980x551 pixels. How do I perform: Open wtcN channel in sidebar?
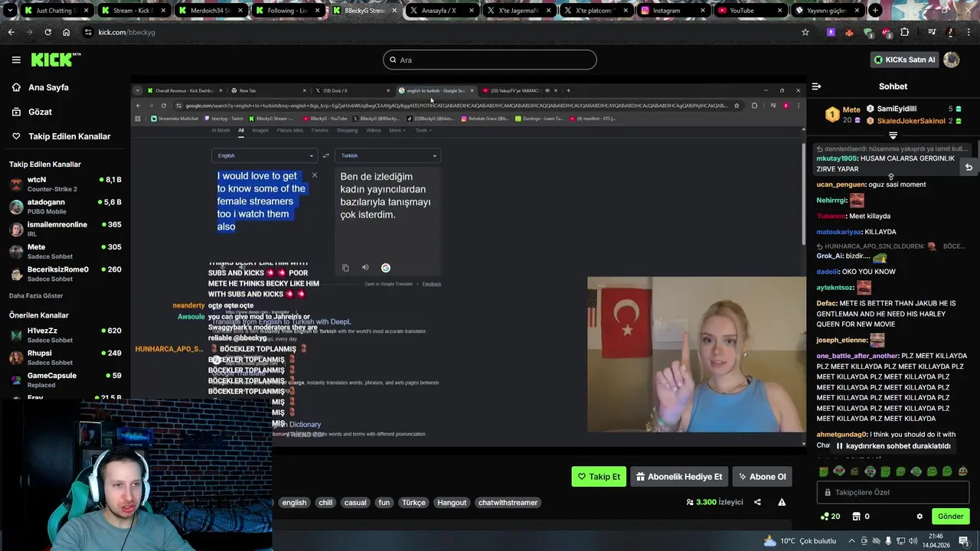65,184
